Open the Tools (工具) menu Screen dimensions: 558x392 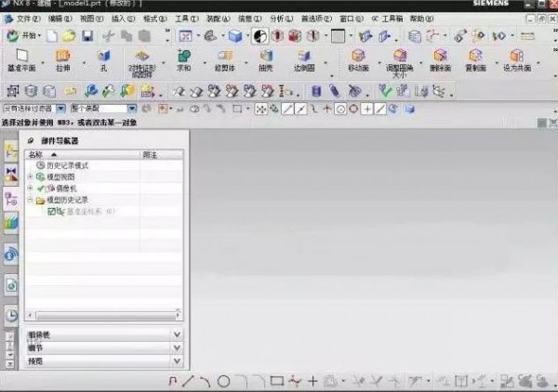(187, 19)
